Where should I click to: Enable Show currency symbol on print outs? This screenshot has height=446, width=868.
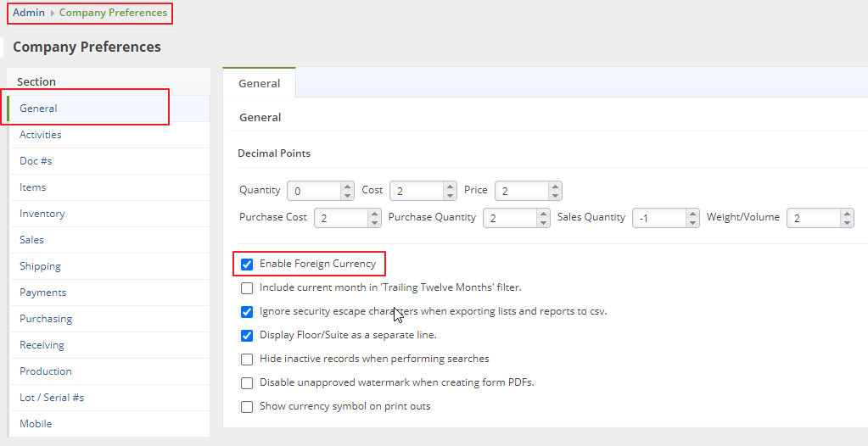(x=247, y=407)
